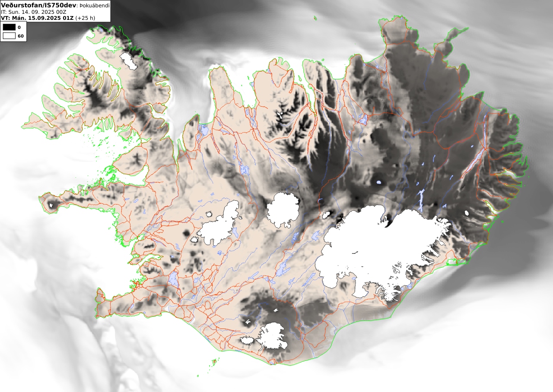Select the 'IT: Sun. 14. 09. 2025 00Z' line
Viewport: 553px width, 392px height.
[34, 12]
